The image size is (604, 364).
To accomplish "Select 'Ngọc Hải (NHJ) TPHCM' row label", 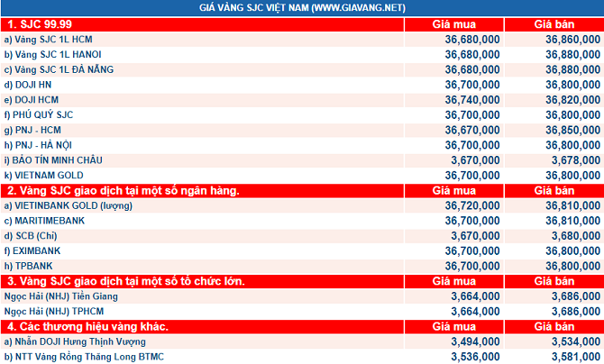I will pos(54,311).
